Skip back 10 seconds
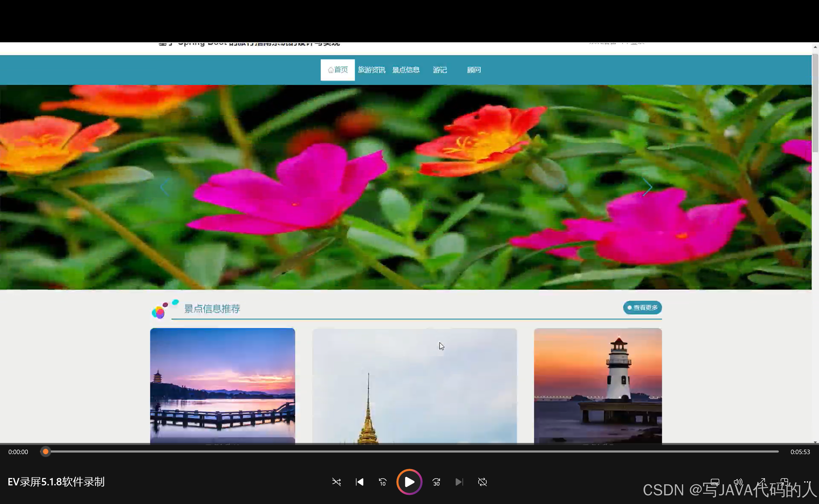The width and height of the screenshot is (819, 504). [x=383, y=482]
